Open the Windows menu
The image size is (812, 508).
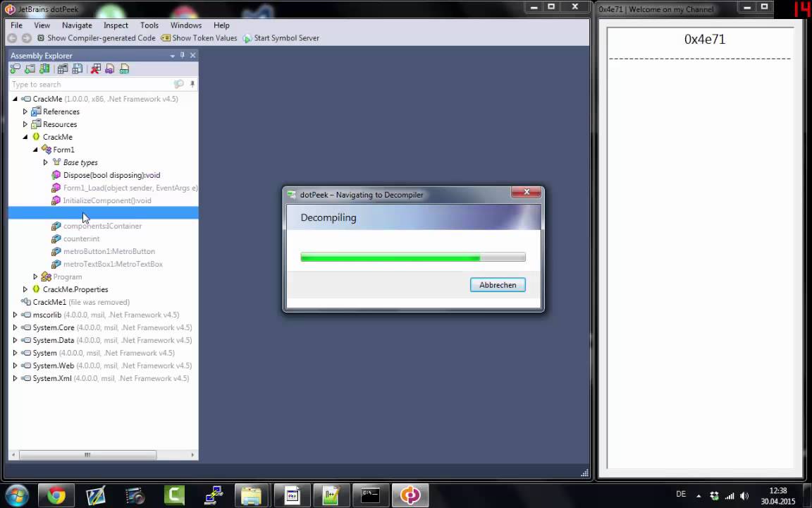pos(186,25)
